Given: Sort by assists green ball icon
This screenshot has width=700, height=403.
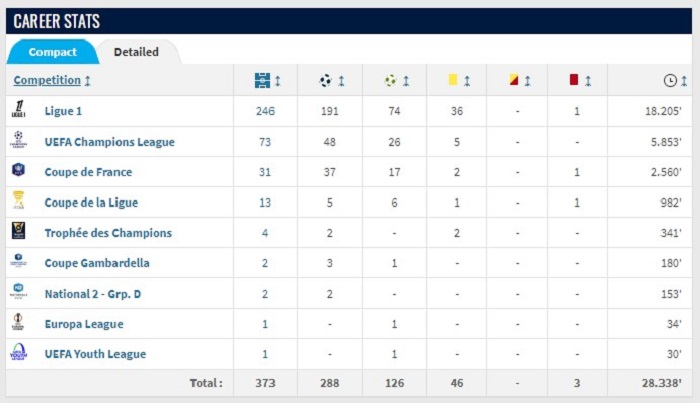Looking at the screenshot, I should (390, 81).
